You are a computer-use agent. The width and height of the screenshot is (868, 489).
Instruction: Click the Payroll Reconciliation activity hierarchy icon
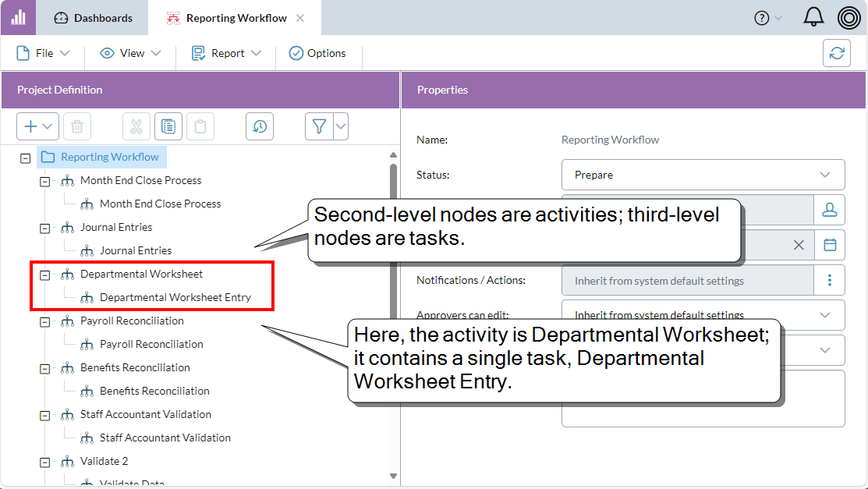(68, 321)
